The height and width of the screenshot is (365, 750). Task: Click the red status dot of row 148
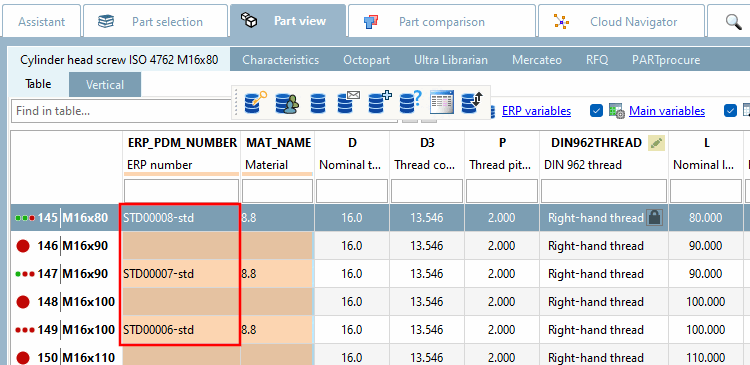[x=22, y=302]
